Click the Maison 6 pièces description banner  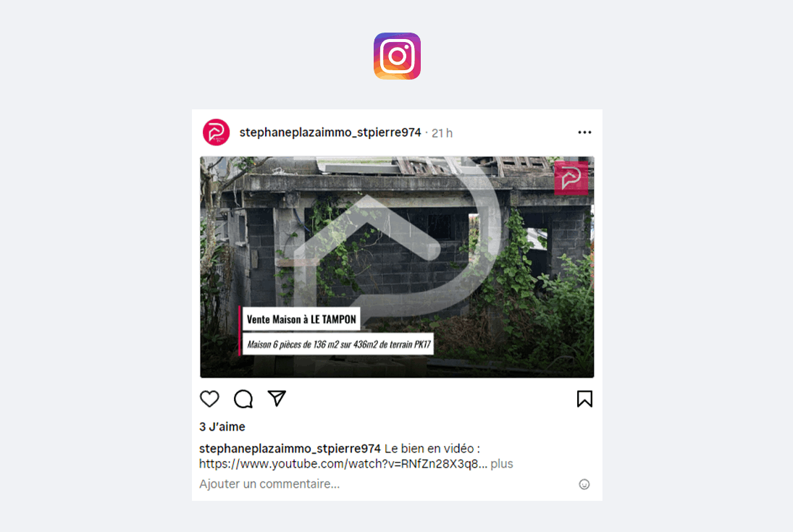(x=338, y=345)
